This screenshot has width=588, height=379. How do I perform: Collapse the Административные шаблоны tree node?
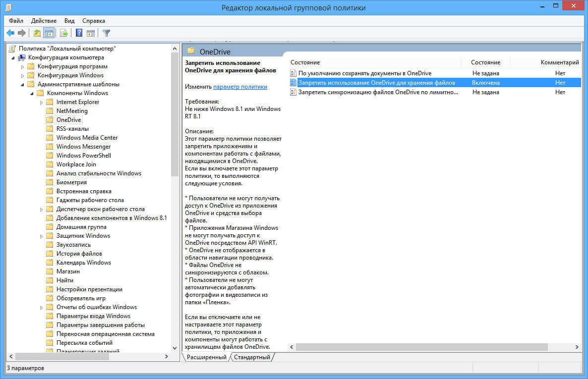coord(22,84)
